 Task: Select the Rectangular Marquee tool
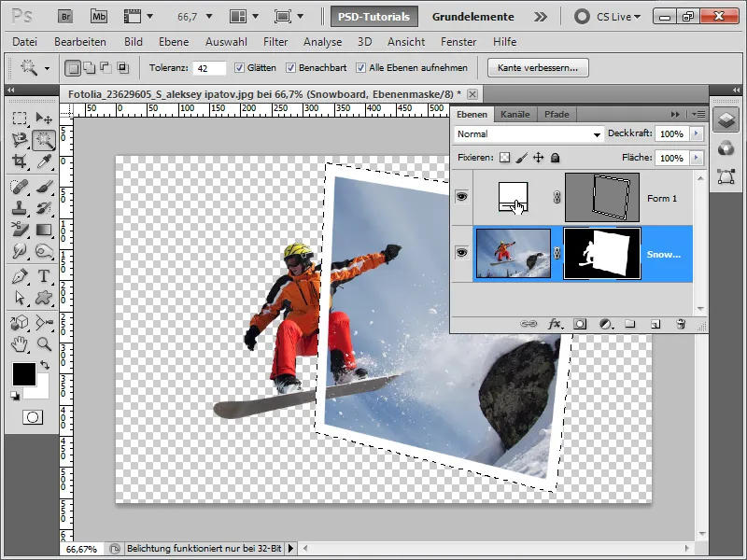[20, 119]
